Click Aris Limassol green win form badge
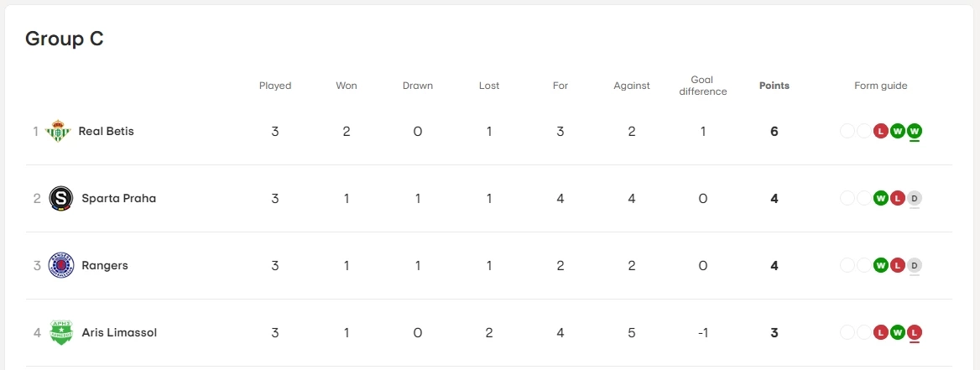 (898, 332)
